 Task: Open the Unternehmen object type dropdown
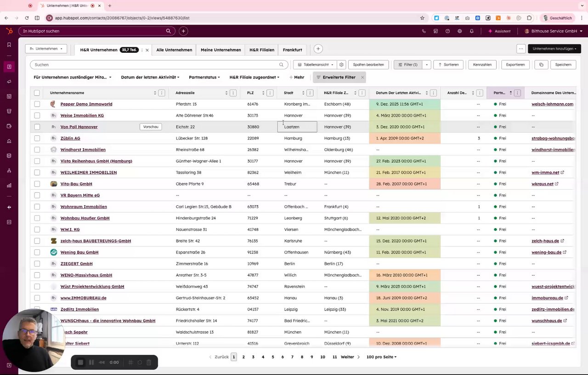46,49
